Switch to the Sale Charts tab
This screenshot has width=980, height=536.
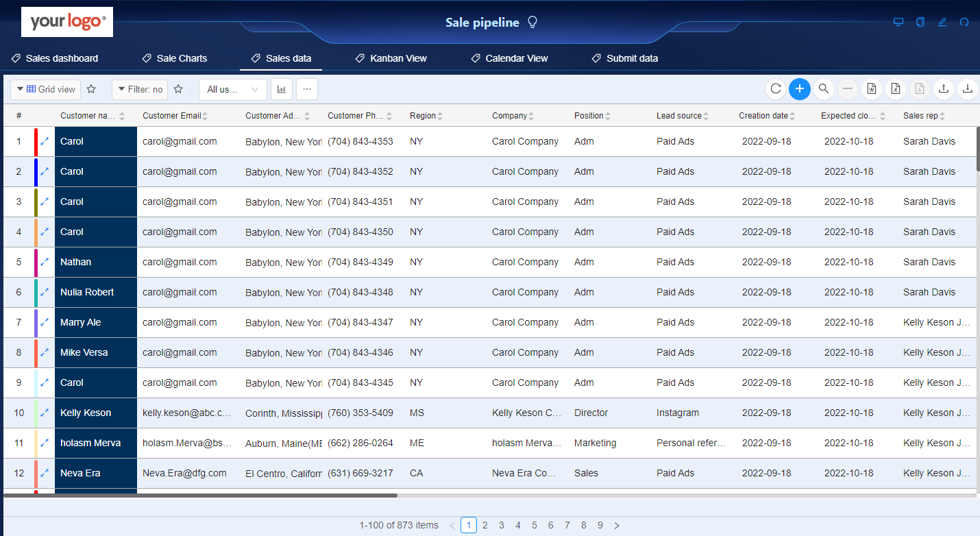(175, 58)
